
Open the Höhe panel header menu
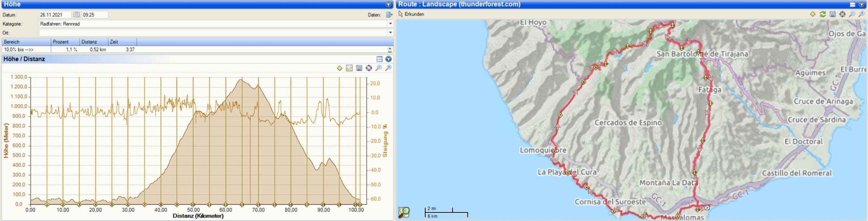click(x=389, y=4)
